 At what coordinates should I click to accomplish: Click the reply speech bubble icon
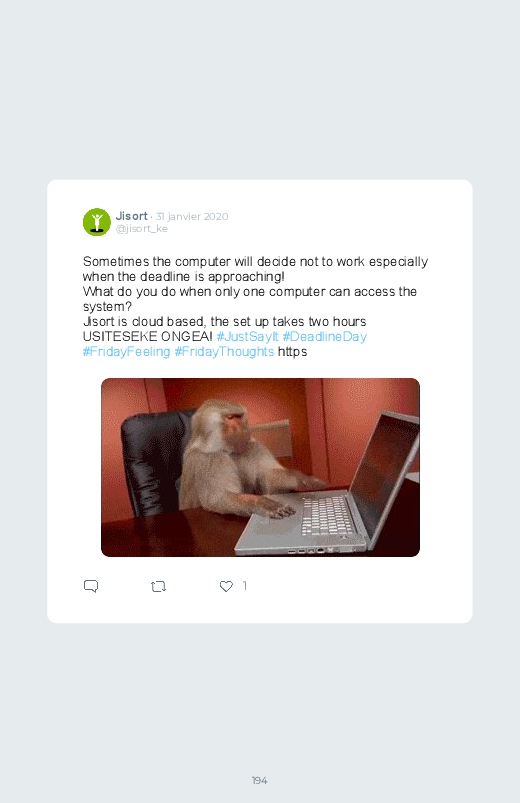(x=91, y=586)
